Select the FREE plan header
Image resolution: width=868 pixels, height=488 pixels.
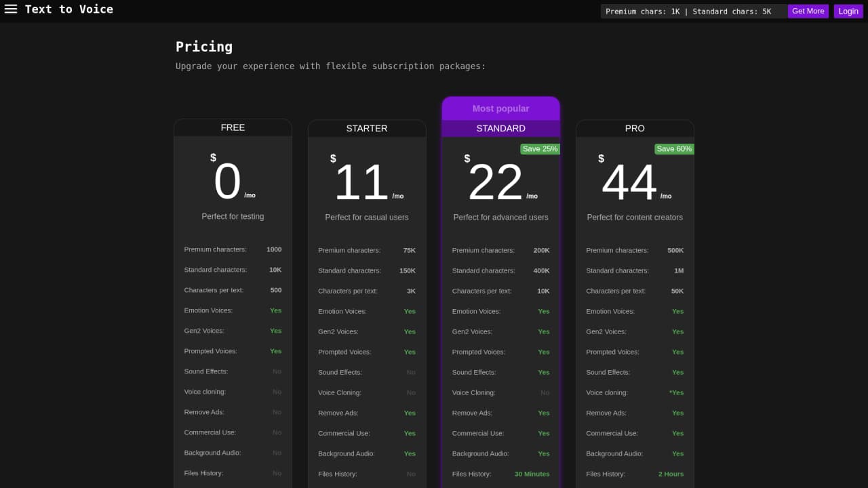point(233,127)
